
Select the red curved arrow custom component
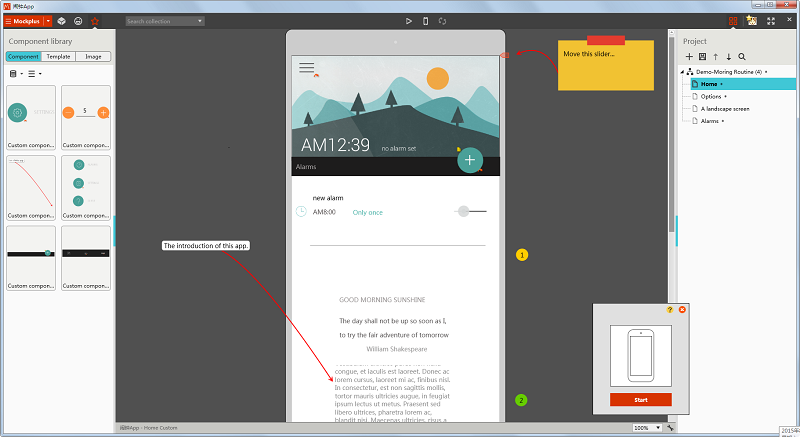coord(31,188)
